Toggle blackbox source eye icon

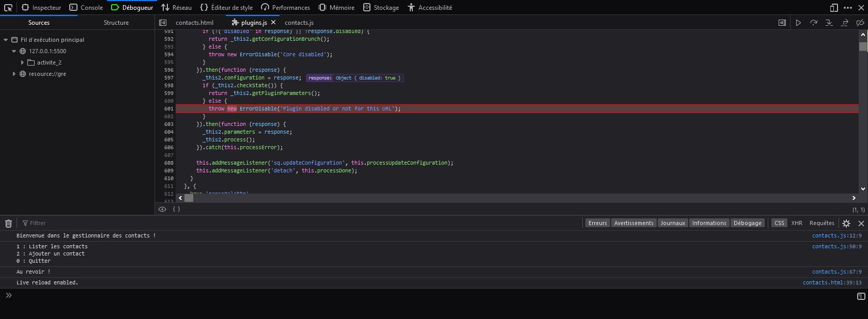(x=162, y=210)
